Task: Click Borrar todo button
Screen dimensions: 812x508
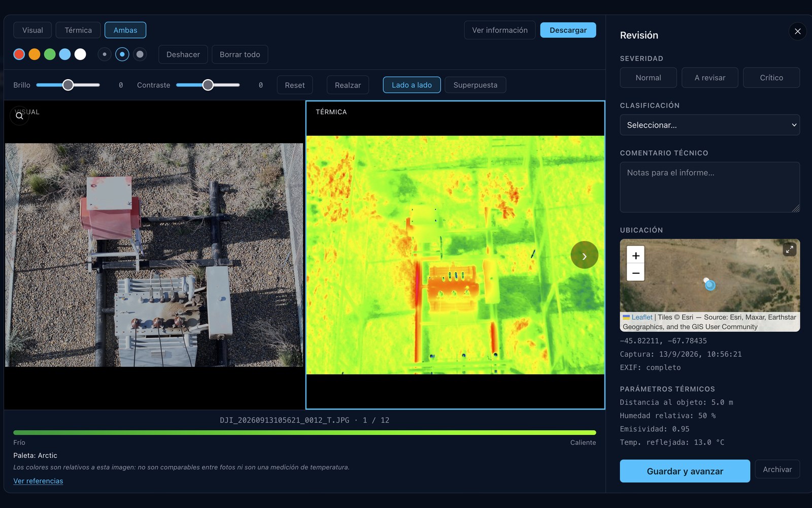Action: tap(240, 54)
